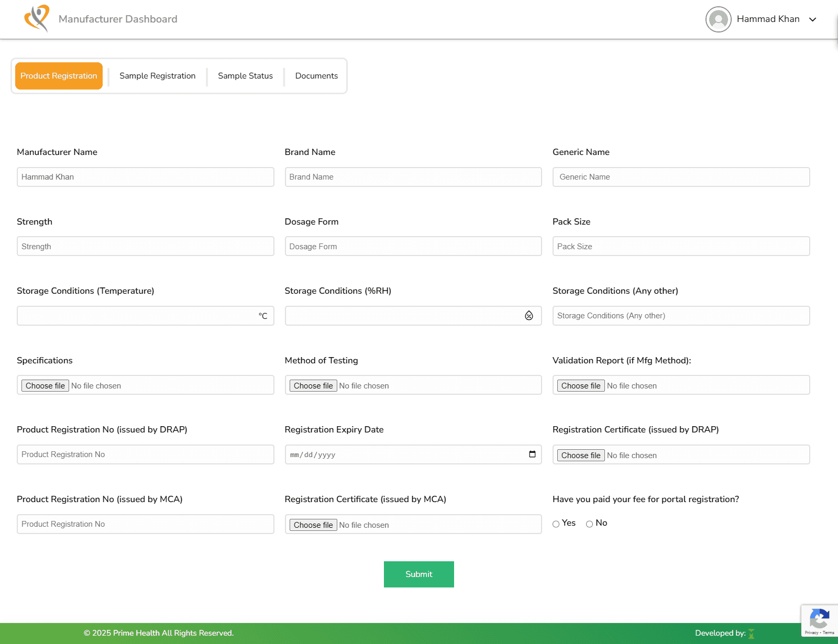Choose file for Validation Report
Image resolution: width=838 pixels, height=644 pixels.
pyautogui.click(x=581, y=386)
